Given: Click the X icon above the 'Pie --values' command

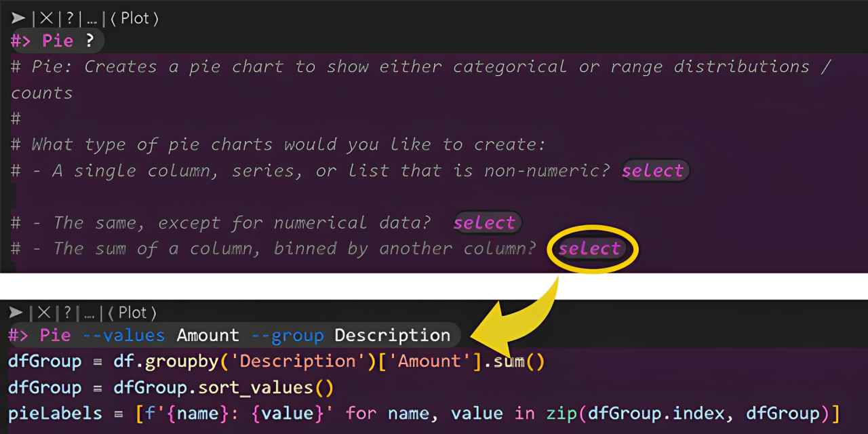Looking at the screenshot, I should 44,313.
